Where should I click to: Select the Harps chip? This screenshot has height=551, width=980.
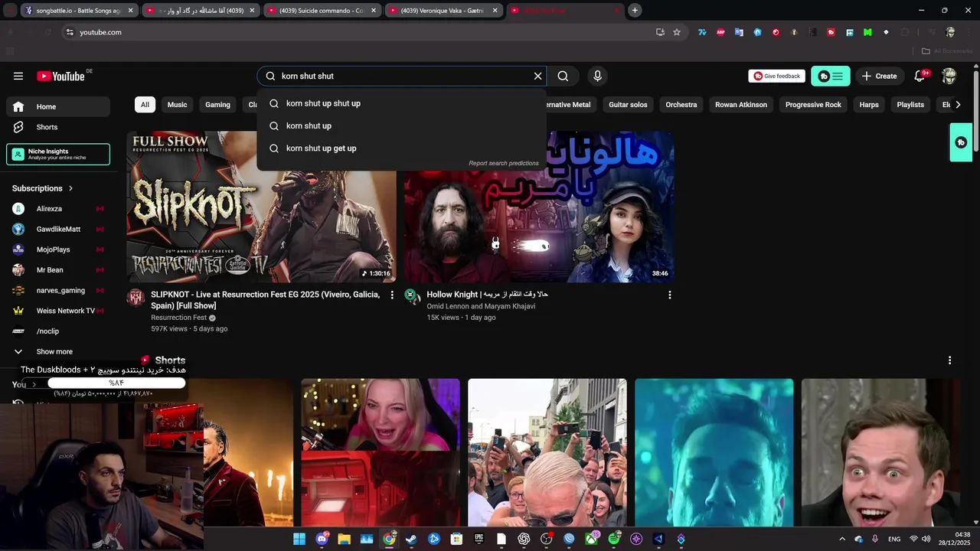click(x=869, y=105)
